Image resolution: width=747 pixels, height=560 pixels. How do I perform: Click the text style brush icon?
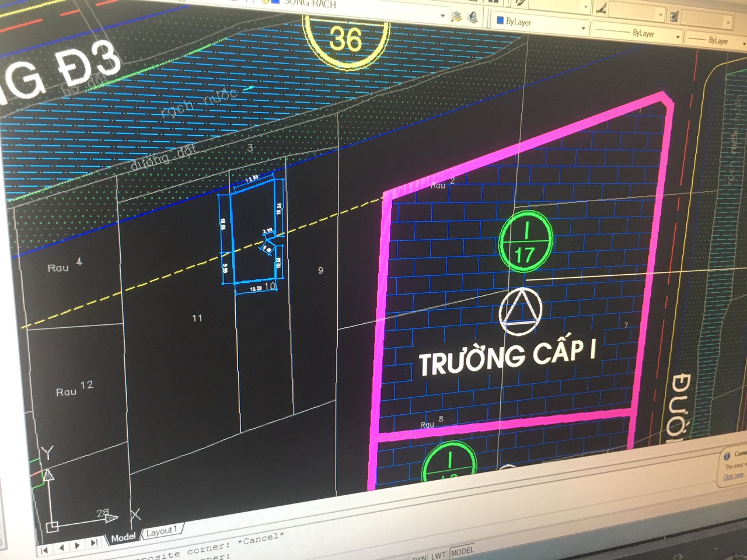point(521,3)
